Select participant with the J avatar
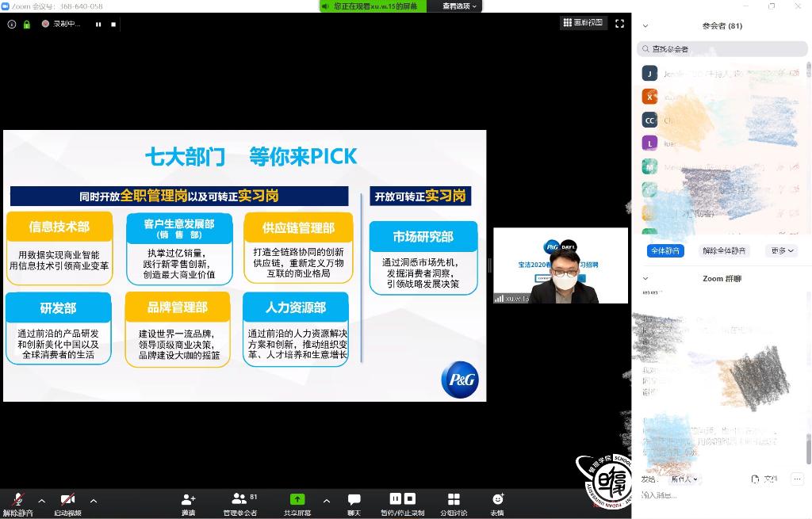The image size is (812, 519). [649, 74]
